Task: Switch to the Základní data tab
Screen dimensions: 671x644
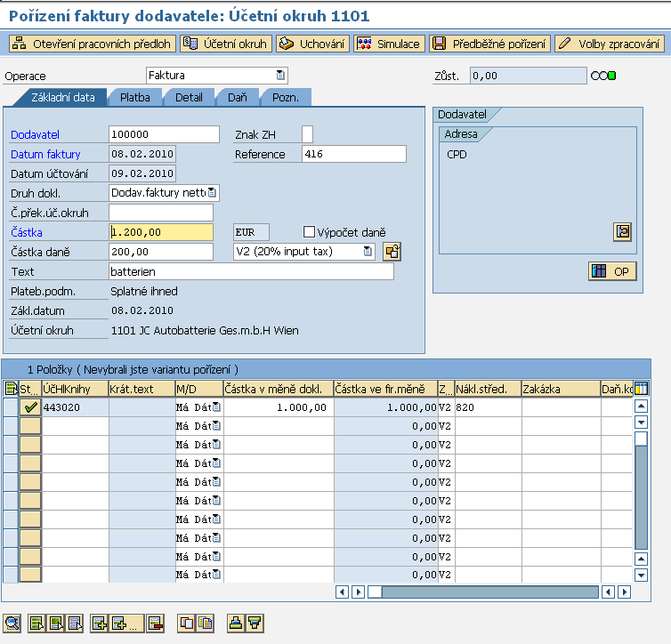Action: tap(63, 98)
